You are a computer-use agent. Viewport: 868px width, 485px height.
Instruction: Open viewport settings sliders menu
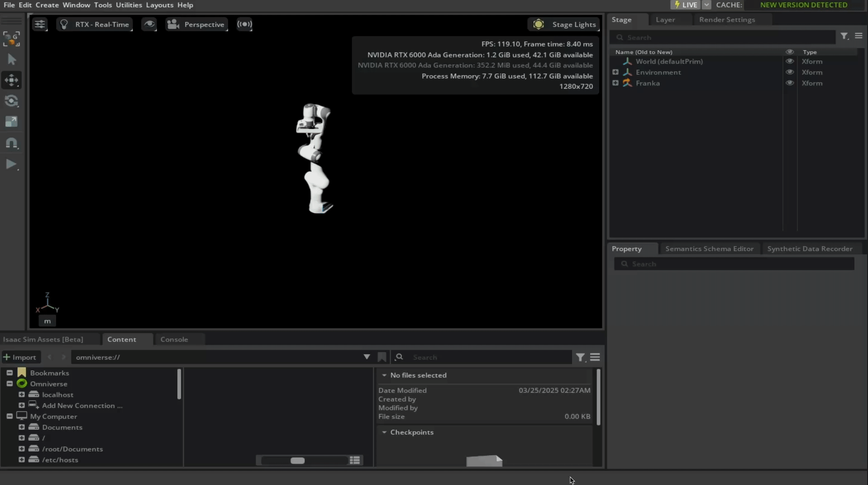click(x=40, y=24)
